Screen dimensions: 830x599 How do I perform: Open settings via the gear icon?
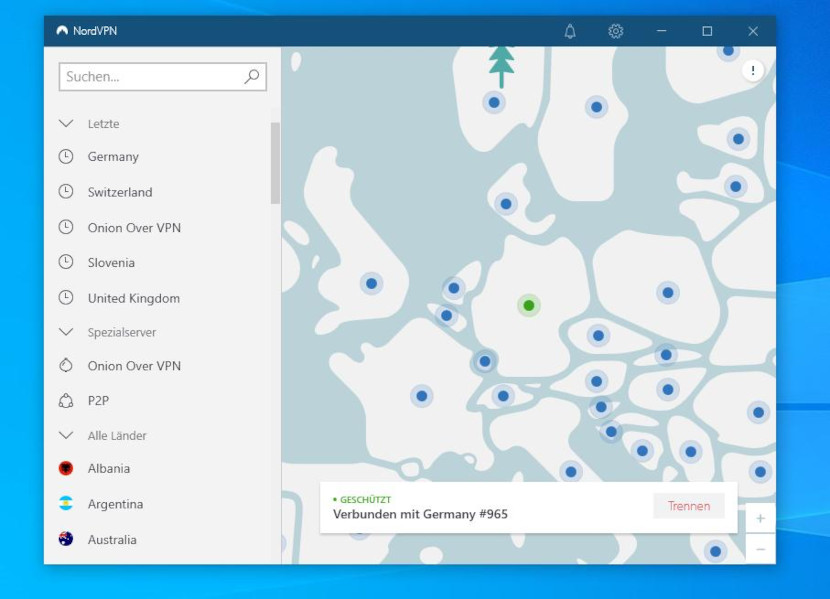tap(616, 31)
